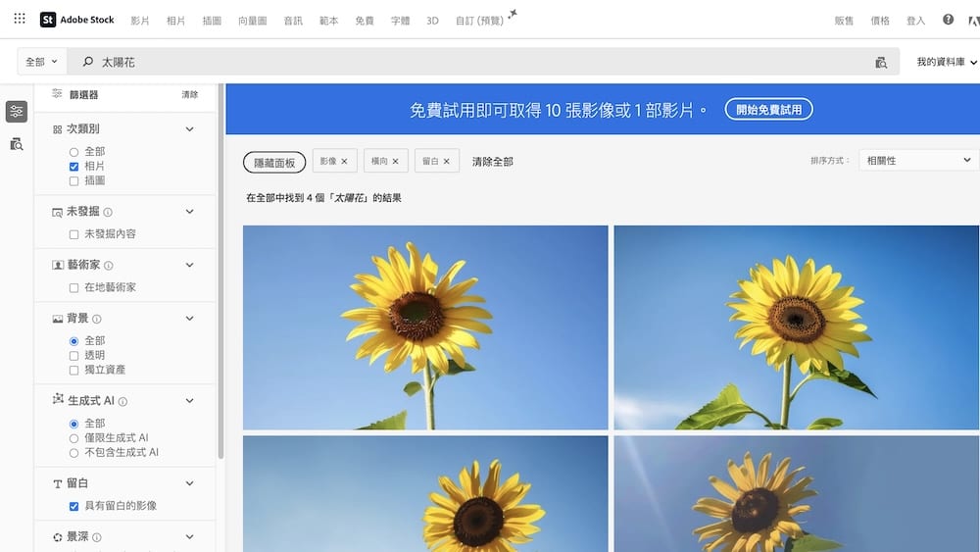
Task: Collapse the 藝術家 section
Action: point(189,265)
